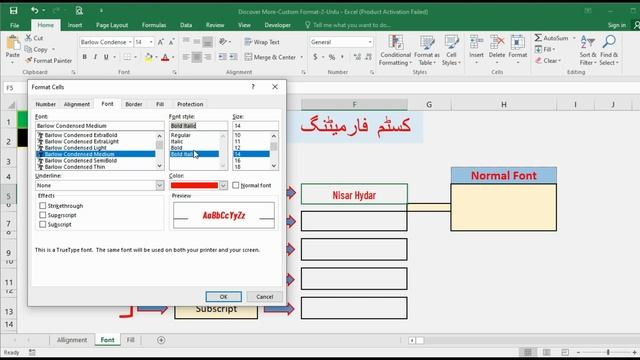Open ribbon font name dropdown
Image resolution: width=640 pixels, height=360 pixels.
[x=130, y=42]
